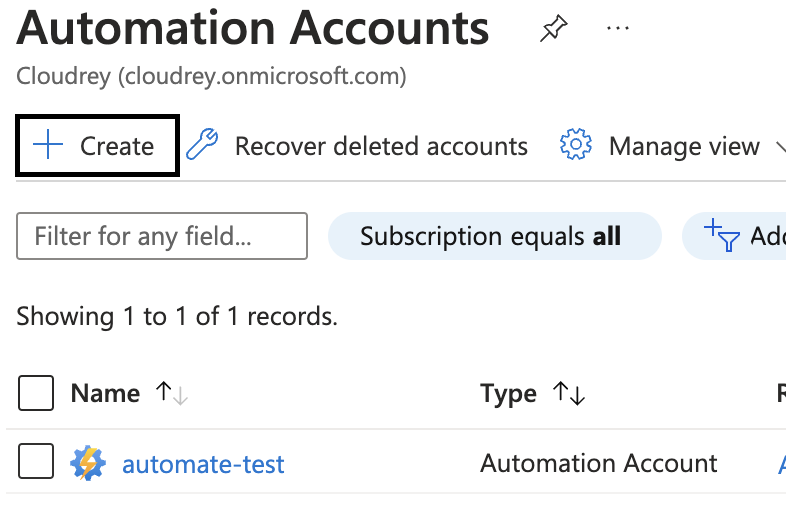786x528 pixels.
Task: Open the Subscription equals all filter
Action: click(495, 236)
